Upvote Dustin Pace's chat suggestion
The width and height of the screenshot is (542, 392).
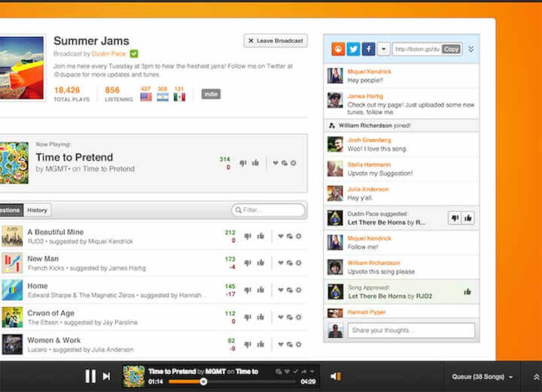[468, 218]
